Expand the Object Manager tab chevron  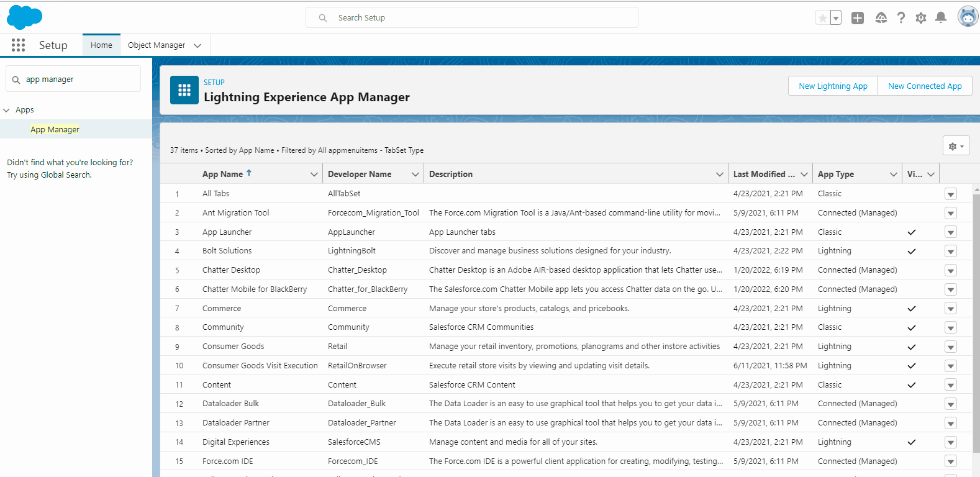[197, 45]
